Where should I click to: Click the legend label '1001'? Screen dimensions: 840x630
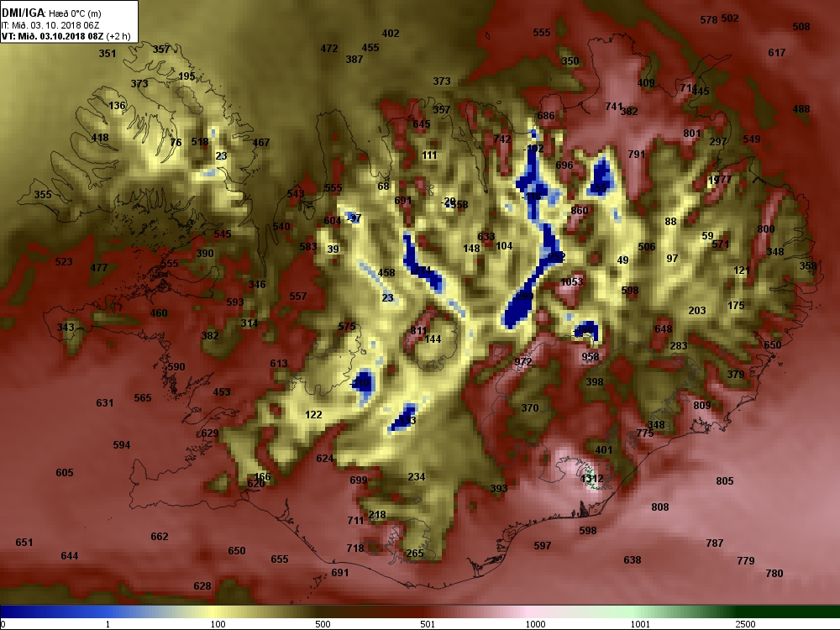point(640,624)
